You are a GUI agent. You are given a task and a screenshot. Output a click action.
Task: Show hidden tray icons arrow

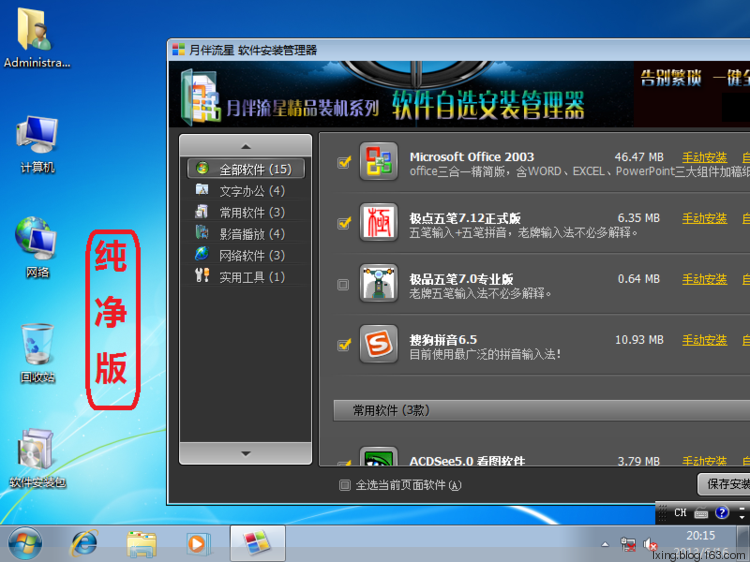click(605, 544)
